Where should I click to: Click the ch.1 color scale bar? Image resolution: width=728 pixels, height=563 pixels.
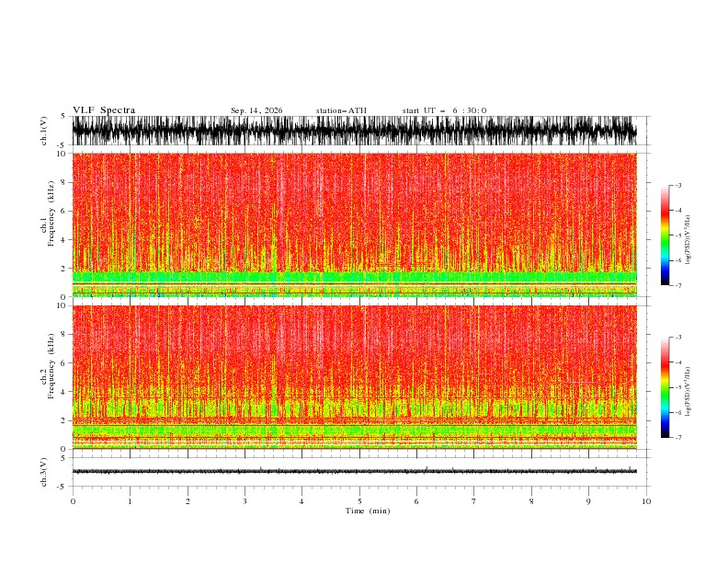click(665, 236)
